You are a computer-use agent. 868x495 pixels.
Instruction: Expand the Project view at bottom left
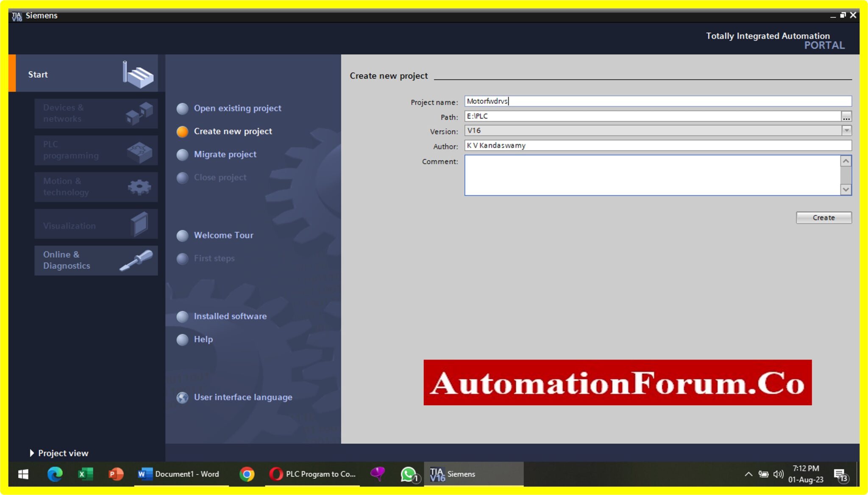click(x=59, y=453)
